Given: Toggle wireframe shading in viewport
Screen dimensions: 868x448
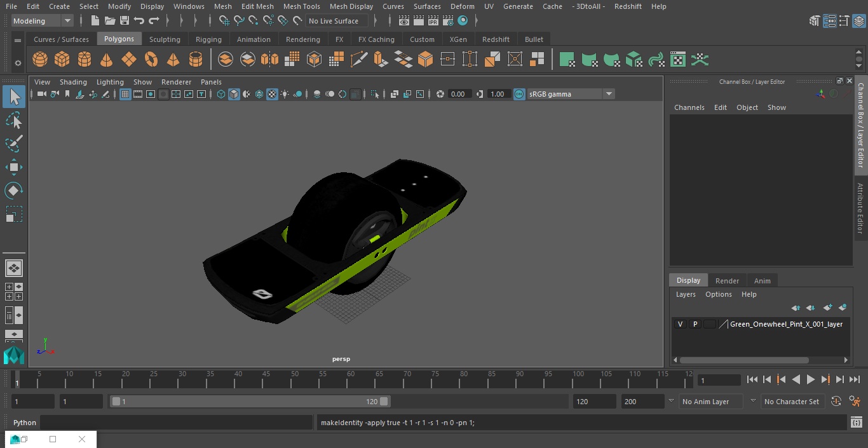Looking at the screenshot, I should (x=221, y=94).
